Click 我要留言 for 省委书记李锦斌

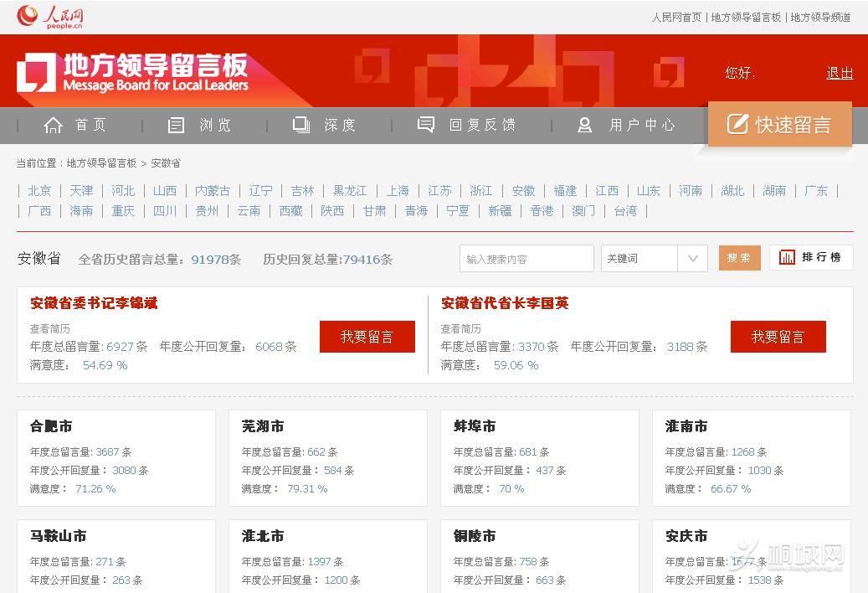click(x=367, y=337)
